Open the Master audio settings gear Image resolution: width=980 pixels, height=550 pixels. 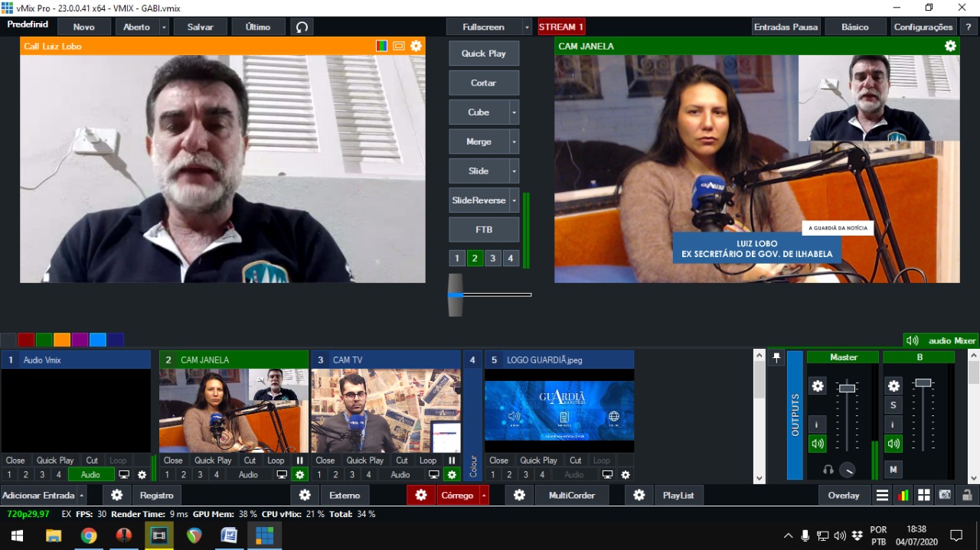(818, 386)
